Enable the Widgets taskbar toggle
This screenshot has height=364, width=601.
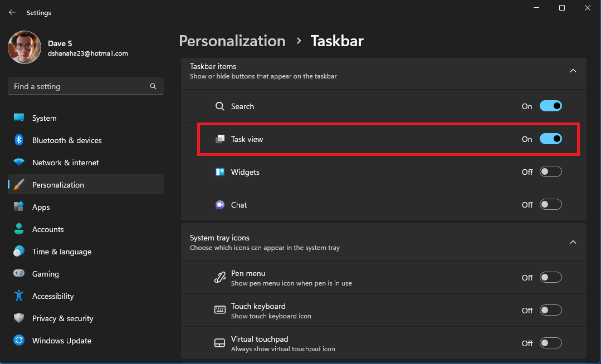tap(550, 171)
